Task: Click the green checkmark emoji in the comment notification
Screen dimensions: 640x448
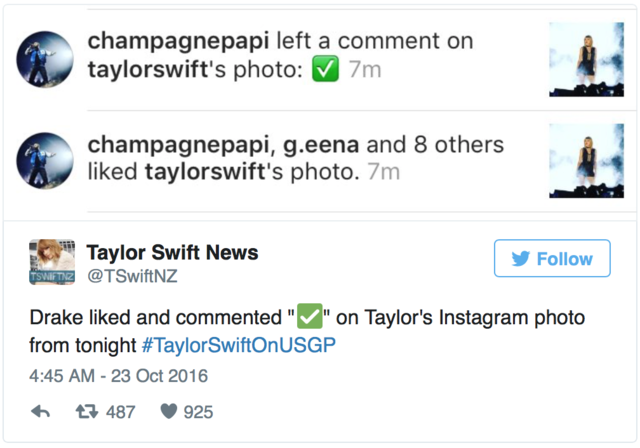Action: click(x=326, y=71)
